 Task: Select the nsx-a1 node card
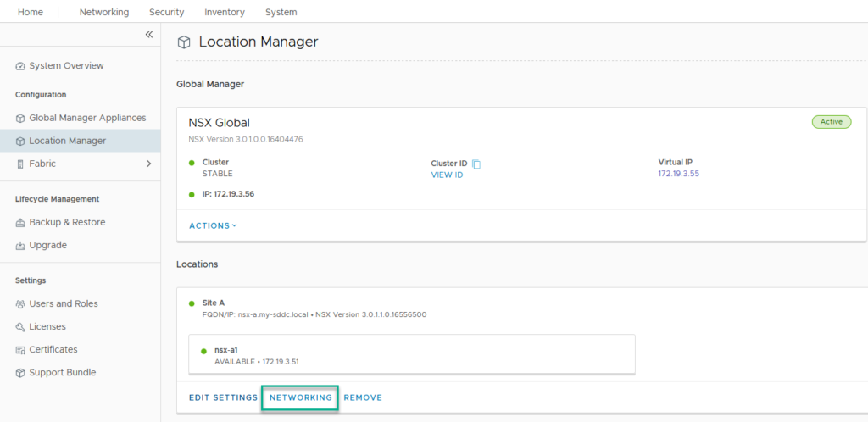point(412,354)
